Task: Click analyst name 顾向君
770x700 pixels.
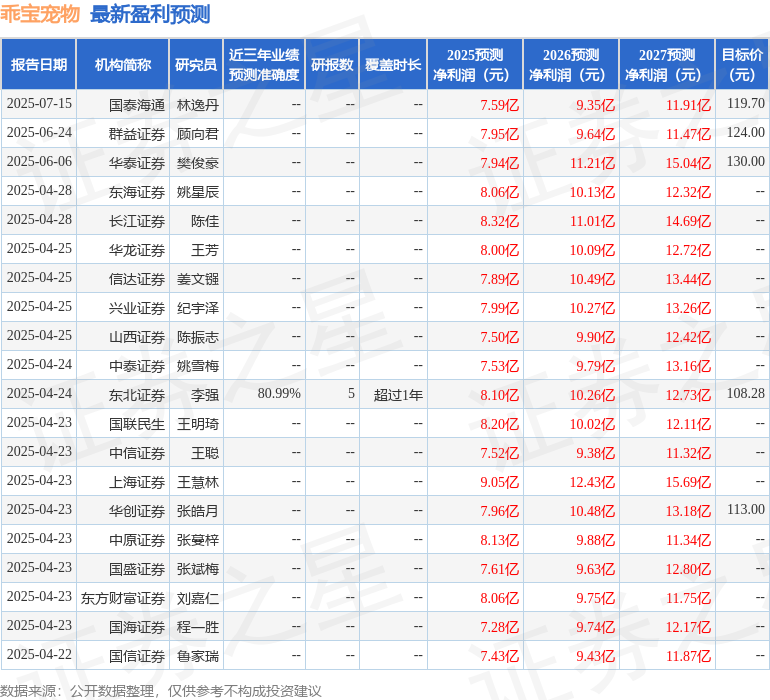Action: 197,134
